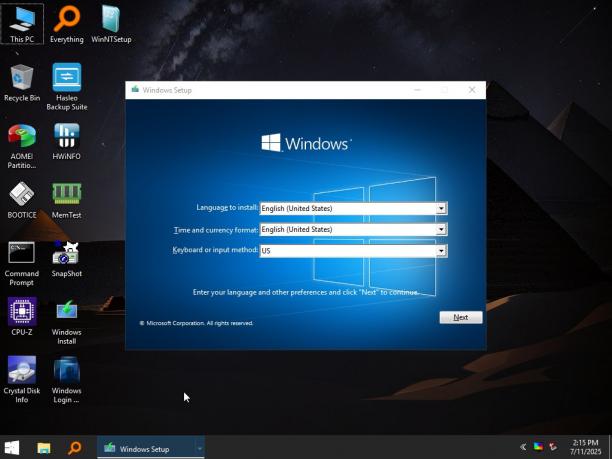Open the taskbar clock showing 2:15 PM

[x=585, y=447]
